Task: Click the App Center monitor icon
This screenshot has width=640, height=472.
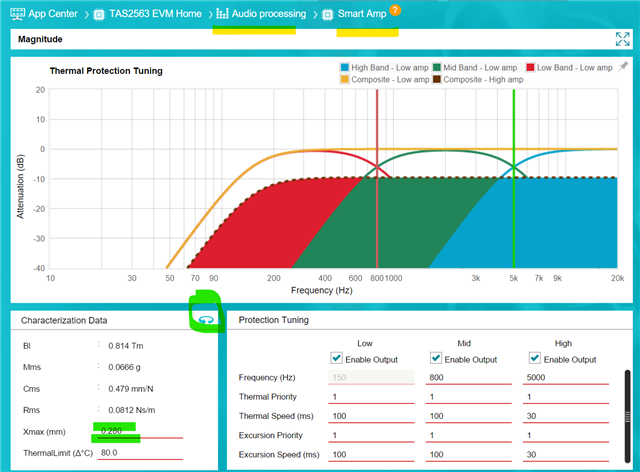Action: [x=17, y=14]
